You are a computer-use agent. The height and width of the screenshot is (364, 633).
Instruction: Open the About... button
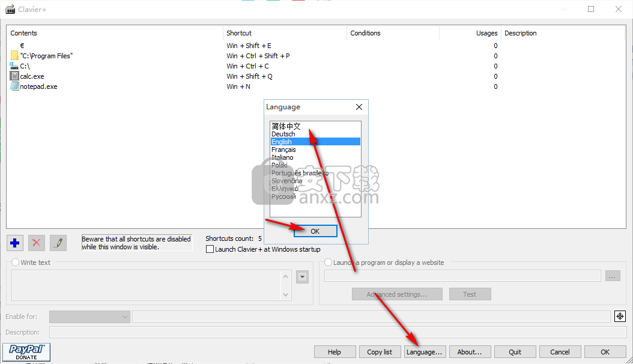[470, 352]
